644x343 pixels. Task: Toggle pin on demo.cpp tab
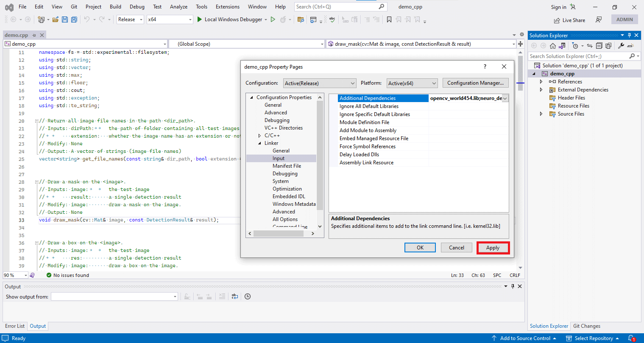click(34, 35)
